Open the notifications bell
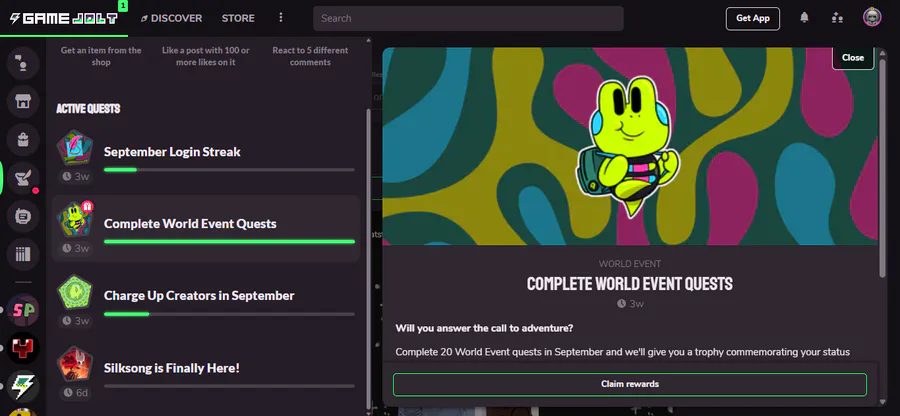Image resolution: width=900 pixels, height=416 pixels. (804, 18)
